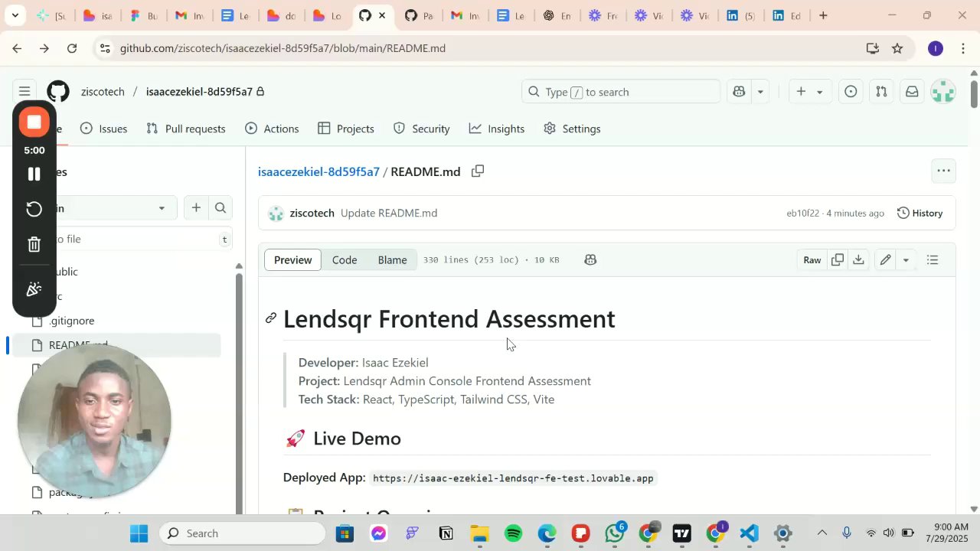Screen dimensions: 980x551
Task: Copy raw file contents icon
Action: point(838,260)
